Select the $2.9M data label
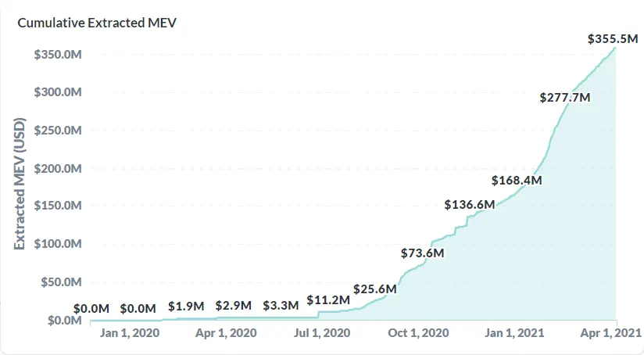Screen dimensions: 644x355 click(234, 305)
